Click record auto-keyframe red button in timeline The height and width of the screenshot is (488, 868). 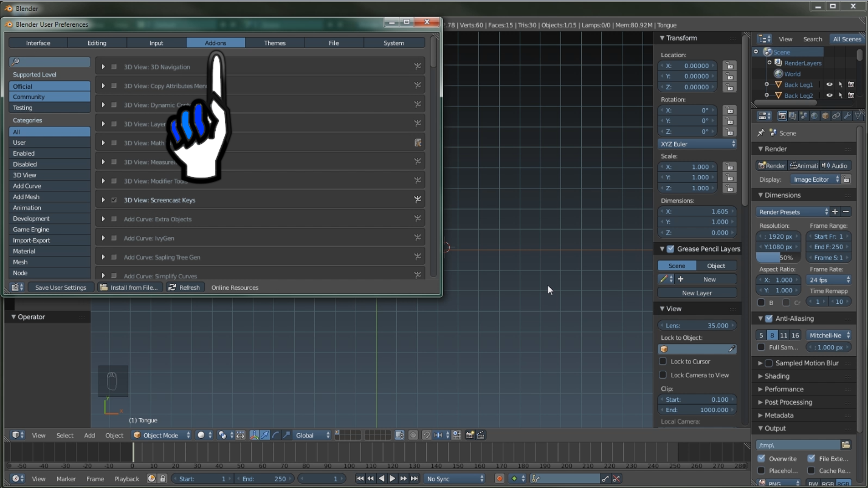(x=500, y=479)
